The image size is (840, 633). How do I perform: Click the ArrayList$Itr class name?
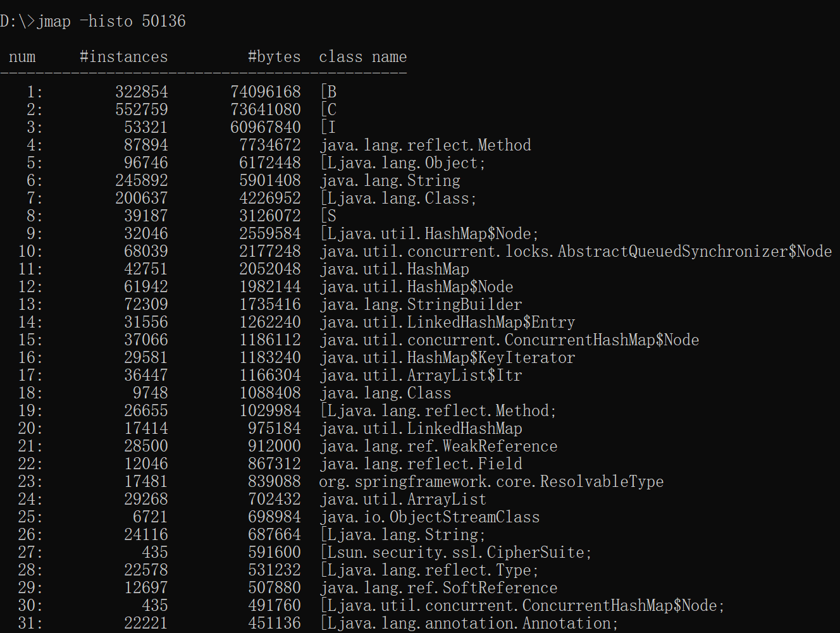421,375
